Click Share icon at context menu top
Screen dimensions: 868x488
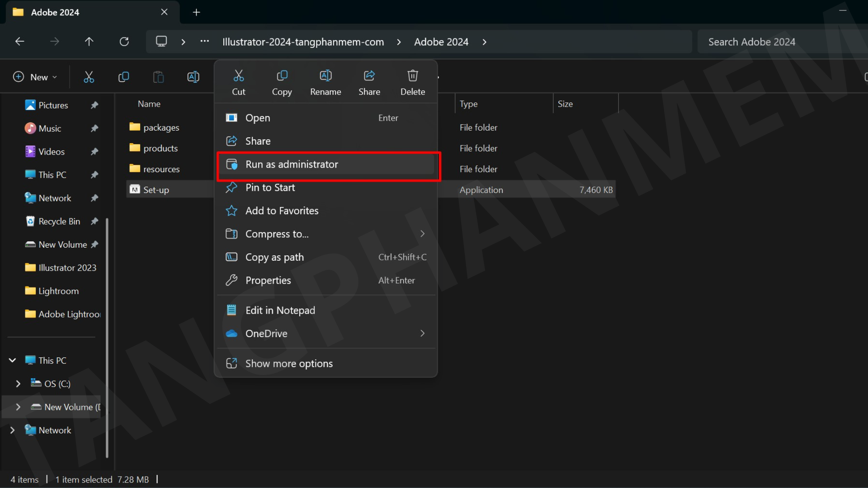click(x=369, y=75)
